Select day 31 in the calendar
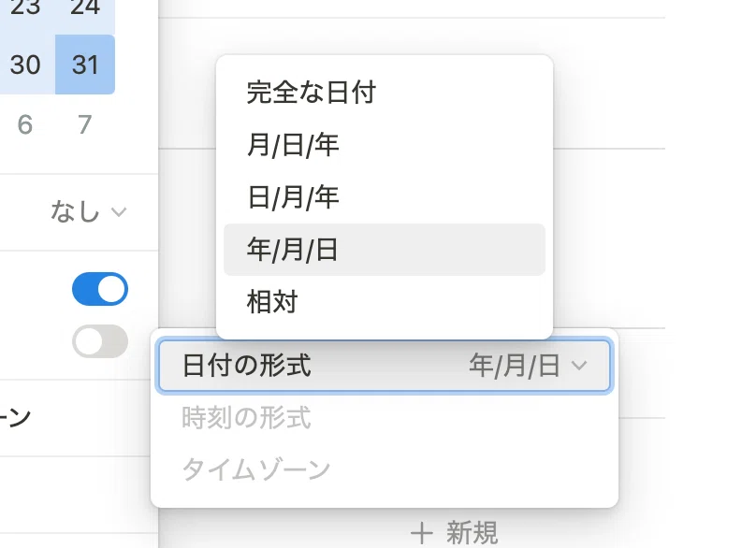The image size is (756, 548). [85, 65]
